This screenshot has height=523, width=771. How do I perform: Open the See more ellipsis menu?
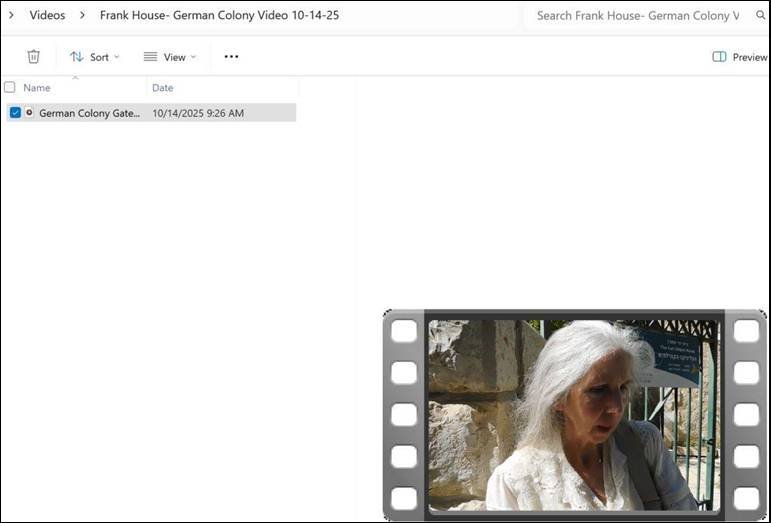(x=231, y=57)
